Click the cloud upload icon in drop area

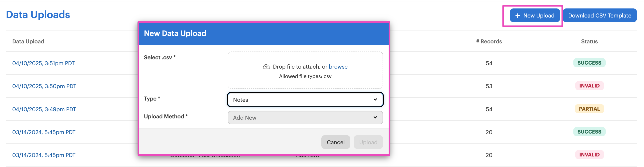266,67
